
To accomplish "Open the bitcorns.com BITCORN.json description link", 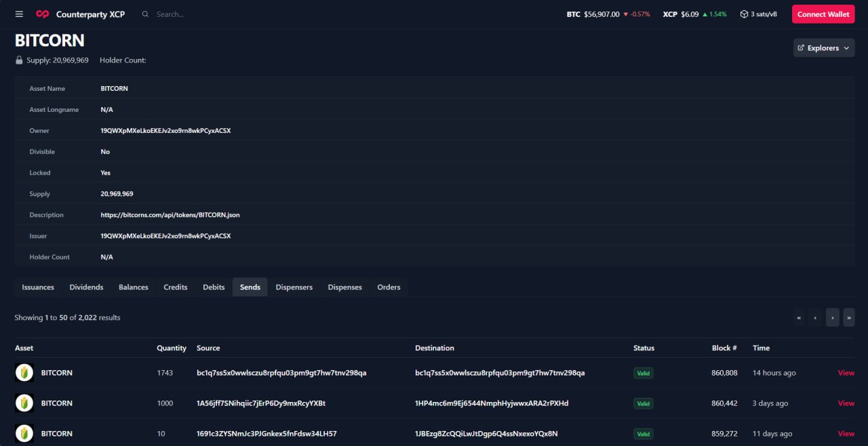I will (170, 215).
